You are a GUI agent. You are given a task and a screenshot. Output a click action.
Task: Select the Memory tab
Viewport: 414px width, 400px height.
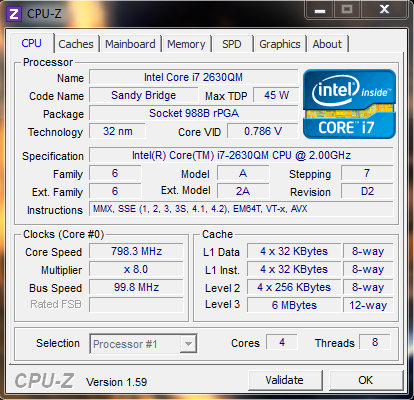186,44
